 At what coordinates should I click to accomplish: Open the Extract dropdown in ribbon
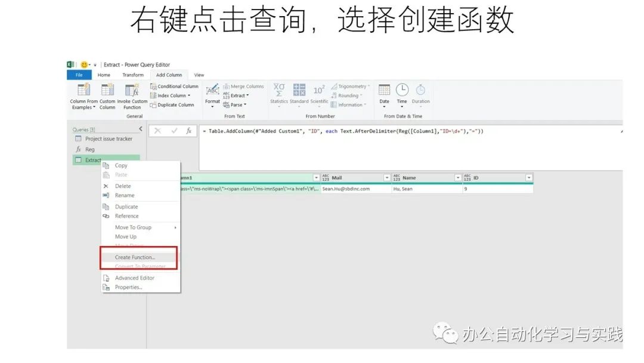pyautogui.click(x=236, y=96)
